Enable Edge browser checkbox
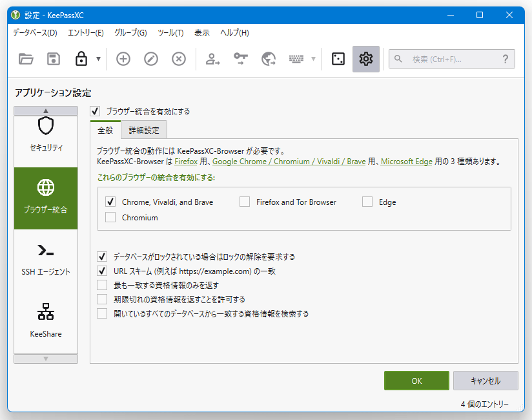Screen dimensions: 532x420 (367, 202)
